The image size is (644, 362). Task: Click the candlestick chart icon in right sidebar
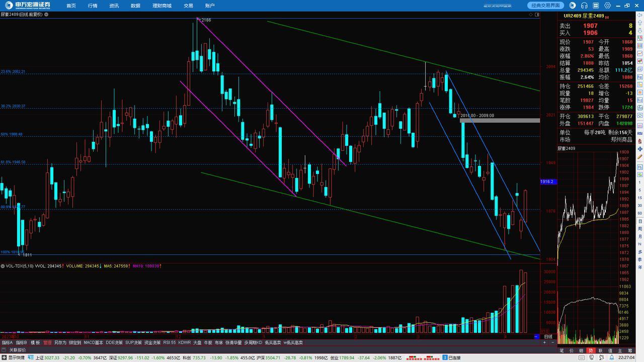pyautogui.click(x=639, y=62)
